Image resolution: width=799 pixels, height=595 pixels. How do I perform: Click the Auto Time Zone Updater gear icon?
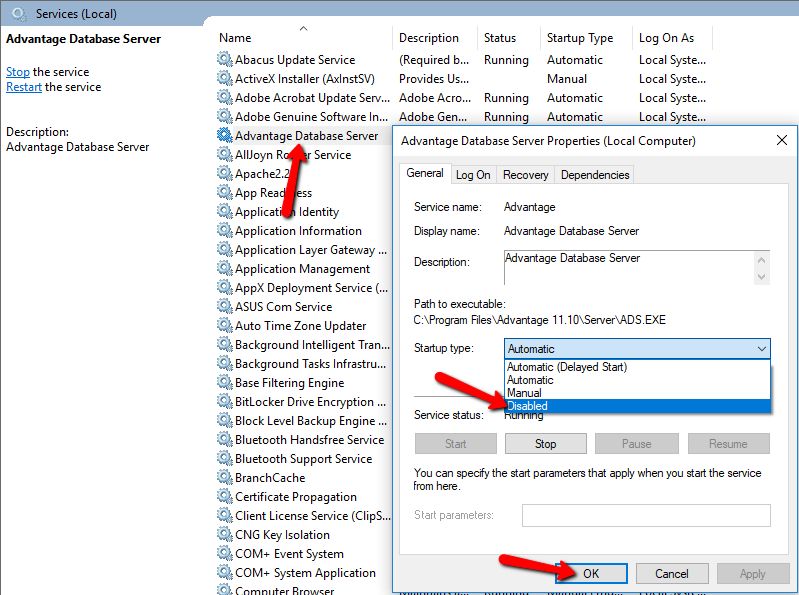pyautogui.click(x=224, y=325)
